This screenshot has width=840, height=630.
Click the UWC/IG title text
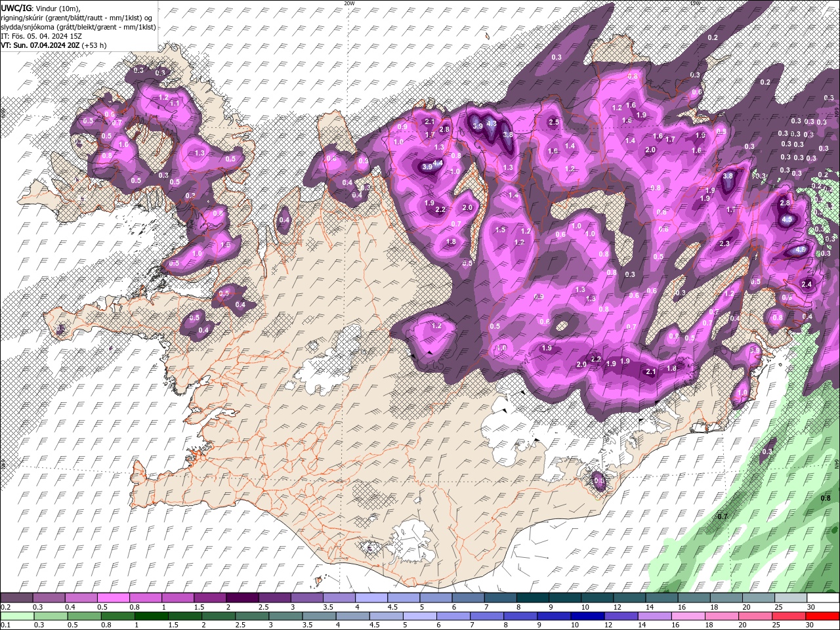[x=16, y=8]
